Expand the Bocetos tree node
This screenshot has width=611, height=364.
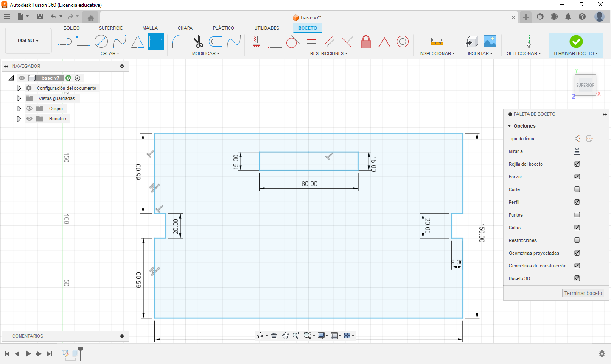pos(19,119)
